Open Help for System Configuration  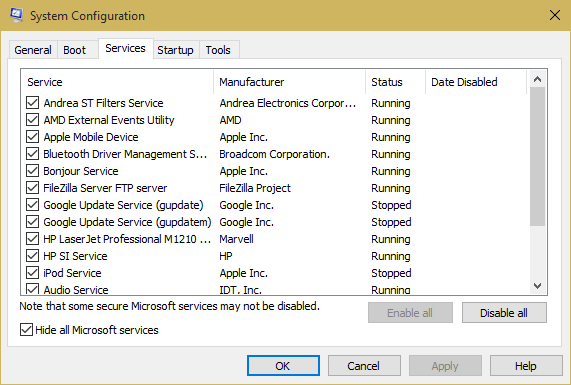[526, 366]
